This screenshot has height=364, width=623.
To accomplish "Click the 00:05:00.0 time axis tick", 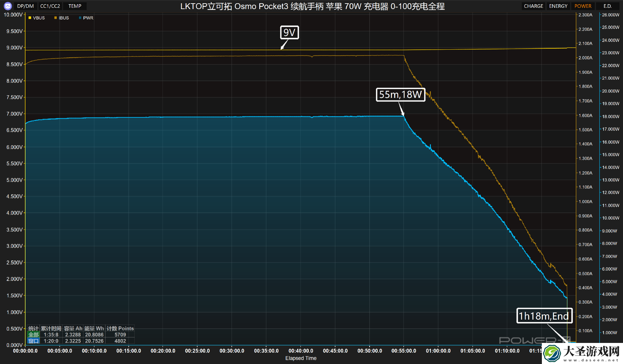I will [60, 351].
